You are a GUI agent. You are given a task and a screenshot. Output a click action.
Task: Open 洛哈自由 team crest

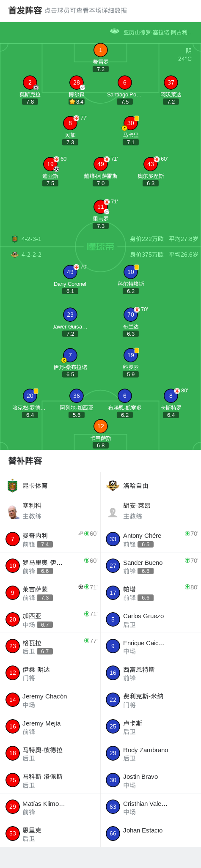point(113,486)
